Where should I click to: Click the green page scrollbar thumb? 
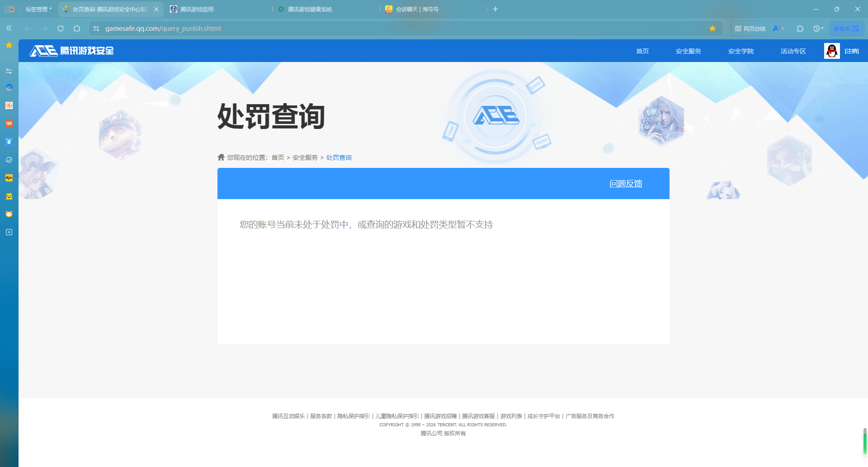865,441
